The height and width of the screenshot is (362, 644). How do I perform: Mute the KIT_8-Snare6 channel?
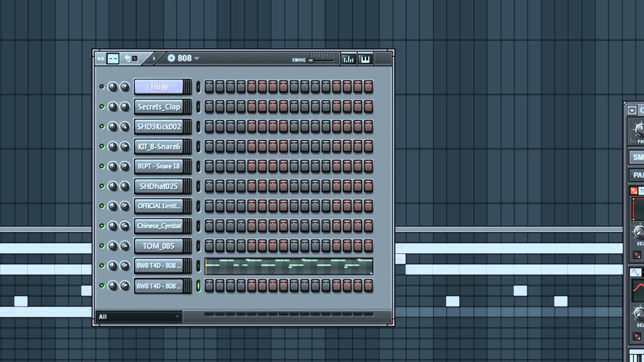102,146
